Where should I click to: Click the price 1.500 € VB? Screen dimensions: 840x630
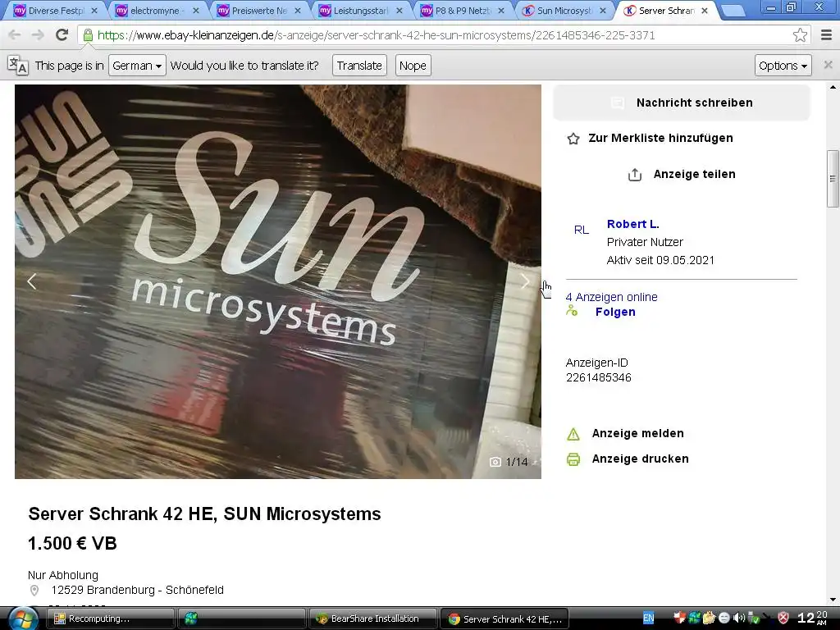click(x=72, y=544)
